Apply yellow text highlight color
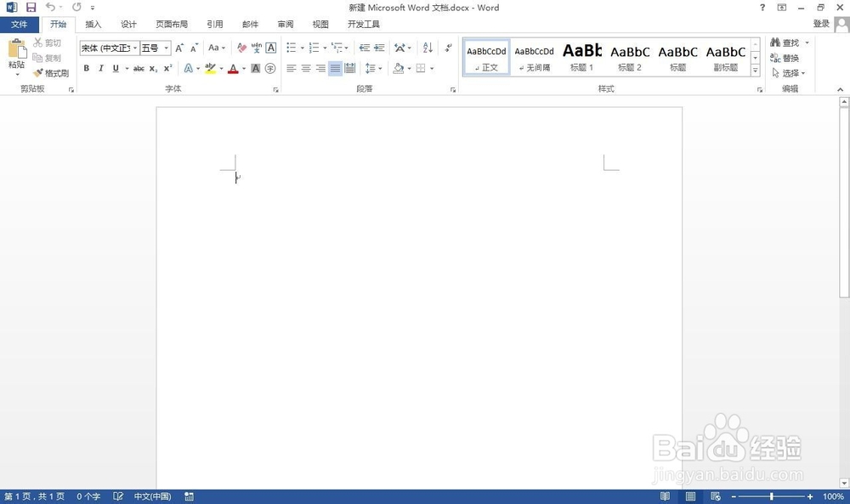Image resolution: width=850 pixels, height=504 pixels. (210, 68)
